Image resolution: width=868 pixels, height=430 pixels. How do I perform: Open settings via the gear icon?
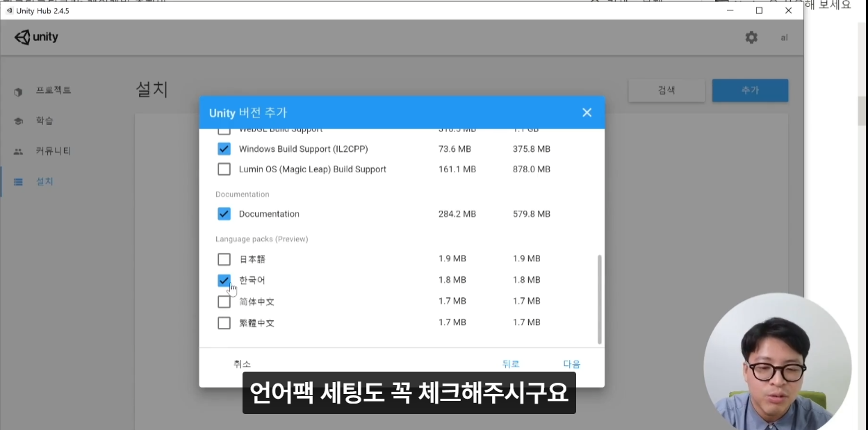click(751, 38)
